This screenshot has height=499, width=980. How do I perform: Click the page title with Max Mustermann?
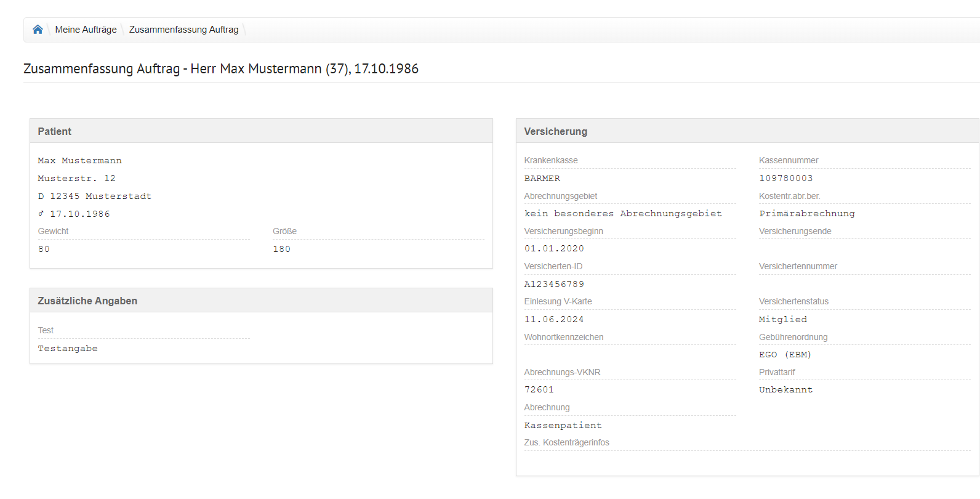(221, 68)
